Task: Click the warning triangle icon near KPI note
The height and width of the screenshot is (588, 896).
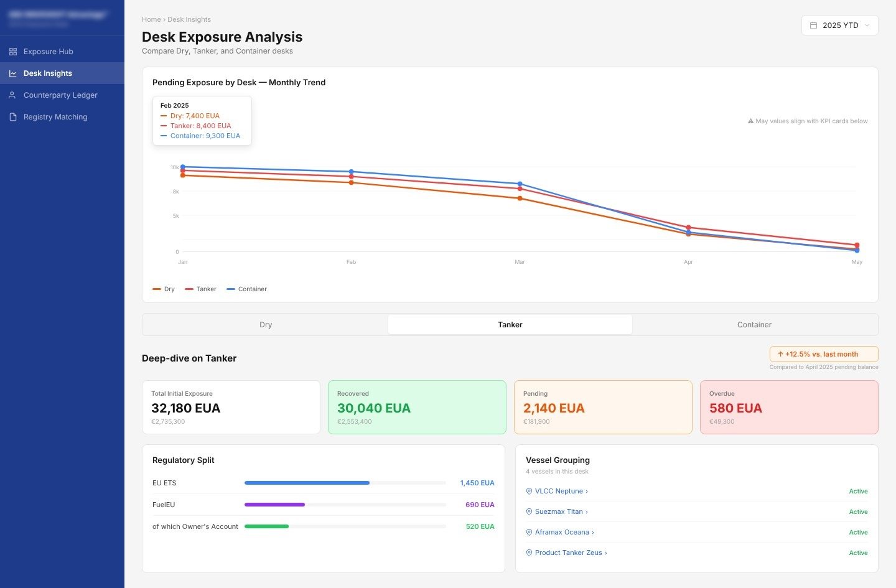Action: 750,121
